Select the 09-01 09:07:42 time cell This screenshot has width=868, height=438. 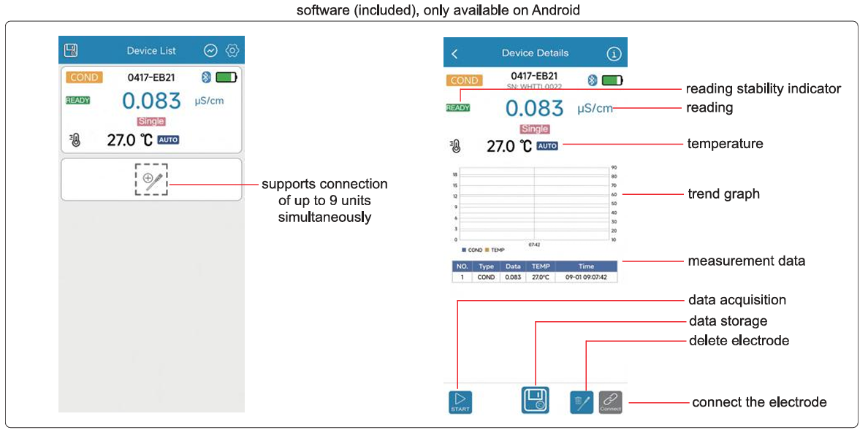[x=586, y=277]
